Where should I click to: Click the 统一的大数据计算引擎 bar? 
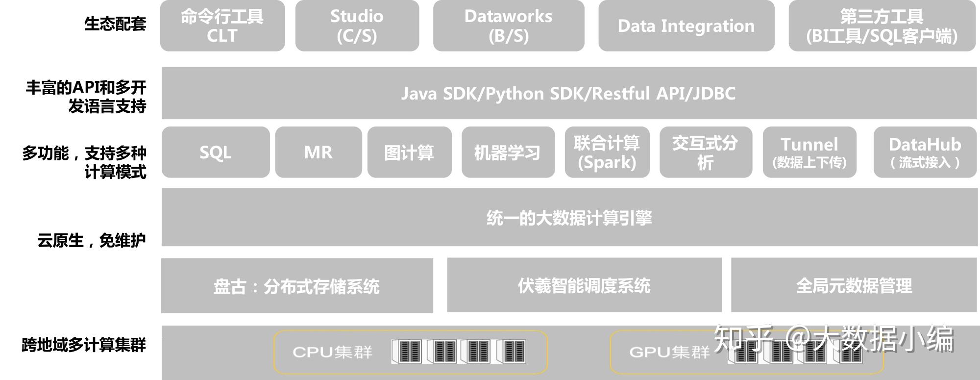pyautogui.click(x=569, y=217)
